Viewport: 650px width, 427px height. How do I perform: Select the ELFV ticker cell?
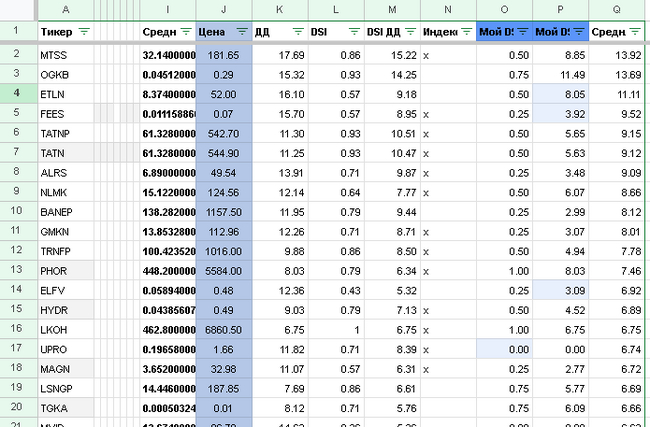66,290
